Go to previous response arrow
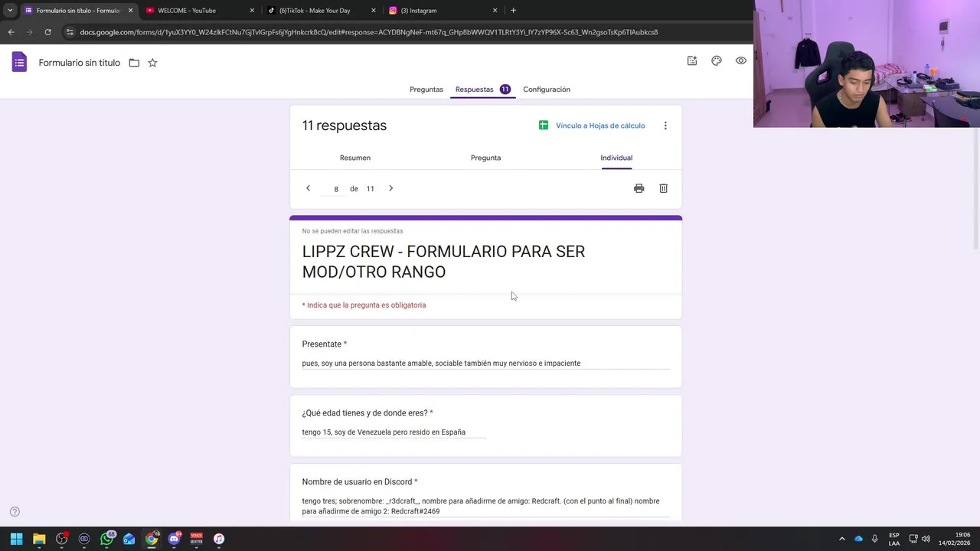Viewport: 980px width, 551px height. click(x=308, y=188)
